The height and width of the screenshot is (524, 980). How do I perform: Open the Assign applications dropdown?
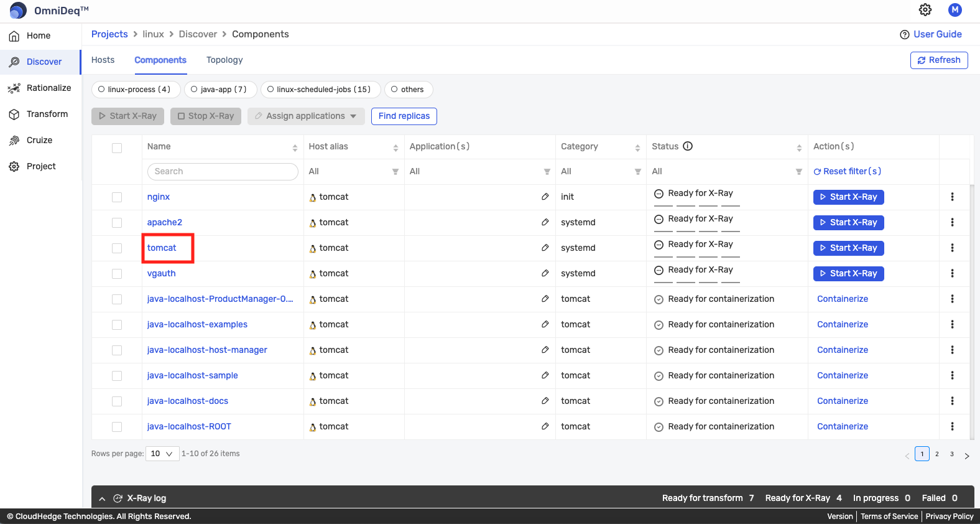click(306, 116)
